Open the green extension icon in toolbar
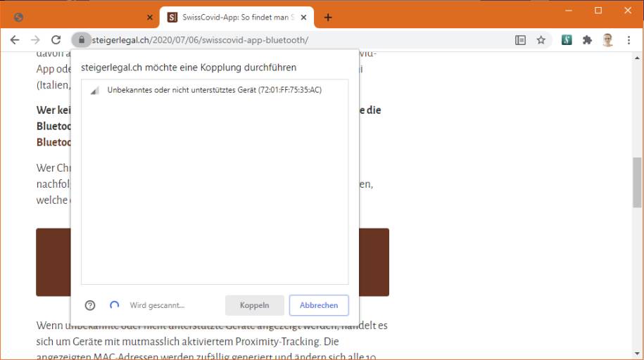 [x=567, y=40]
